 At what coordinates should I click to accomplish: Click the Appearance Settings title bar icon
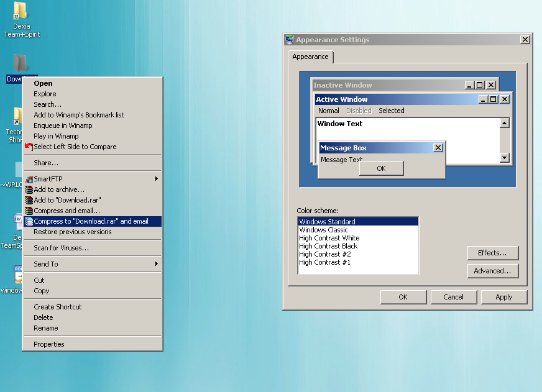click(289, 40)
